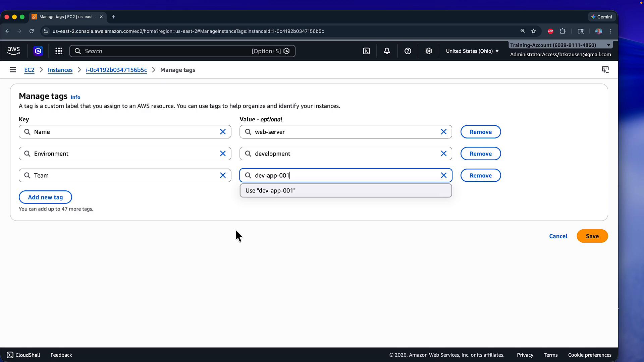The image size is (644, 362).
Task: Reload the browser page
Action: [x=32, y=31]
